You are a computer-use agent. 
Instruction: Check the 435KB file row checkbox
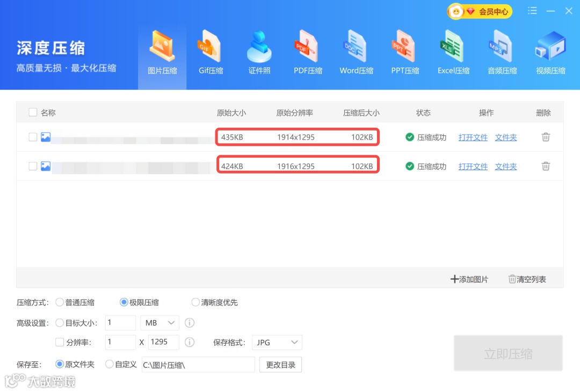point(33,137)
